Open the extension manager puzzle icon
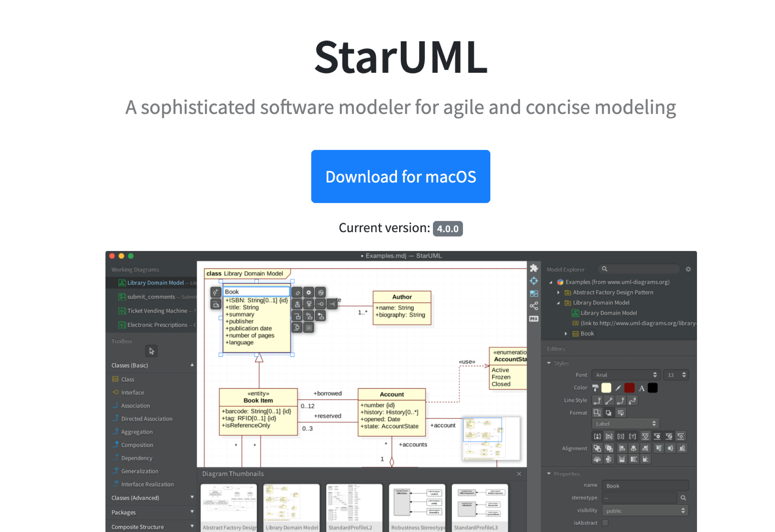 (534, 268)
